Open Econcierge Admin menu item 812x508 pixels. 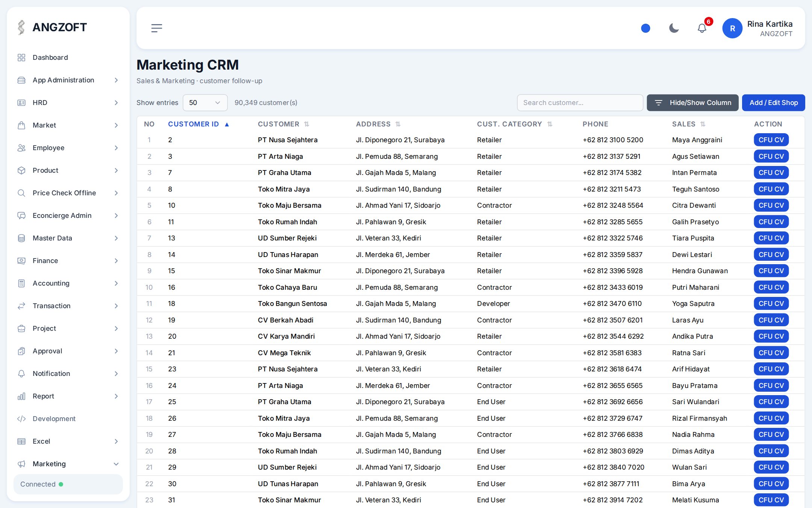68,216
